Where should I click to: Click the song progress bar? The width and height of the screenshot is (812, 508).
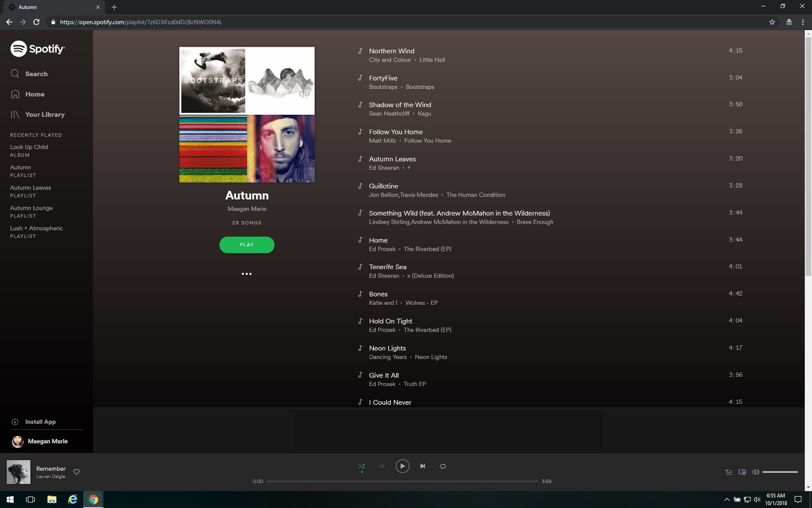pyautogui.click(x=402, y=481)
